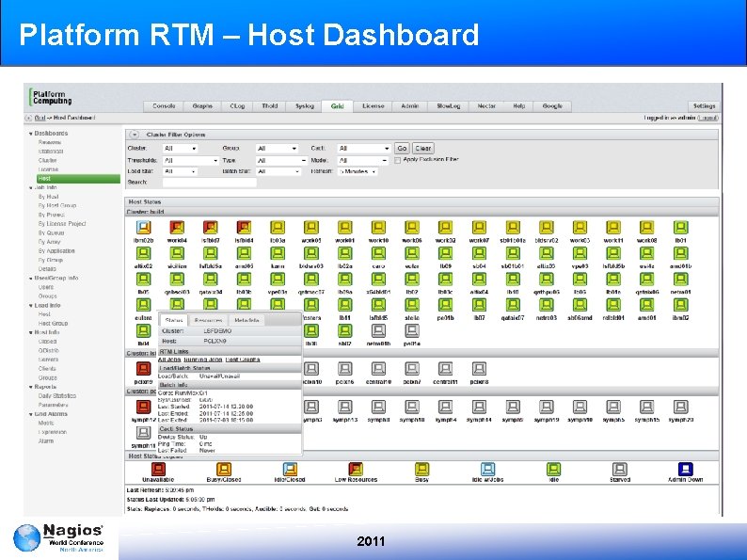Screen dimensions: 747x560
Task: Click the Logout link
Action: (x=707, y=118)
